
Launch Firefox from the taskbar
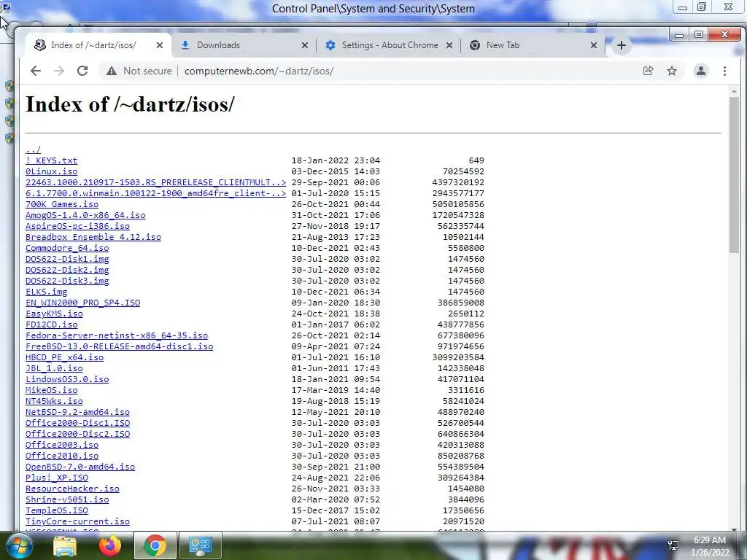coord(109,545)
